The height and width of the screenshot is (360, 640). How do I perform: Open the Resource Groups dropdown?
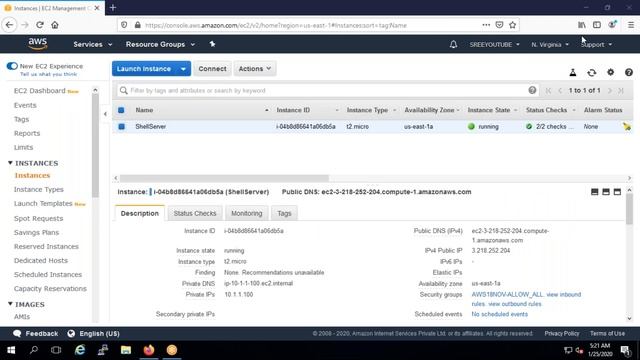tap(160, 44)
